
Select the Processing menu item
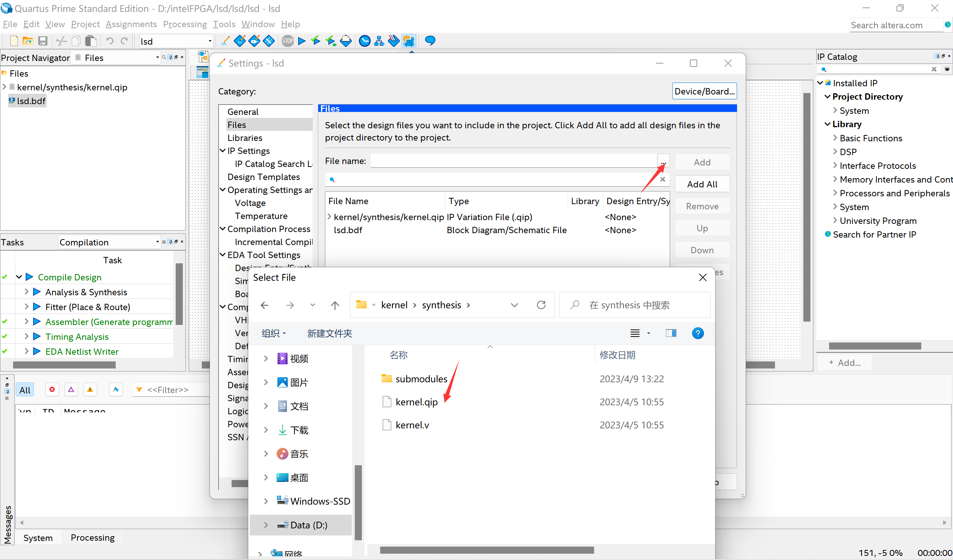(x=184, y=24)
